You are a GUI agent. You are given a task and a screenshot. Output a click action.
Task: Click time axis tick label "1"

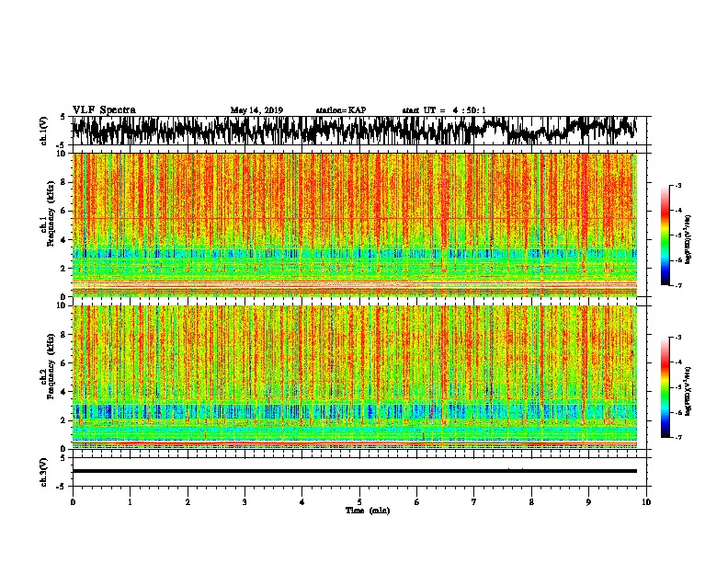point(130,502)
